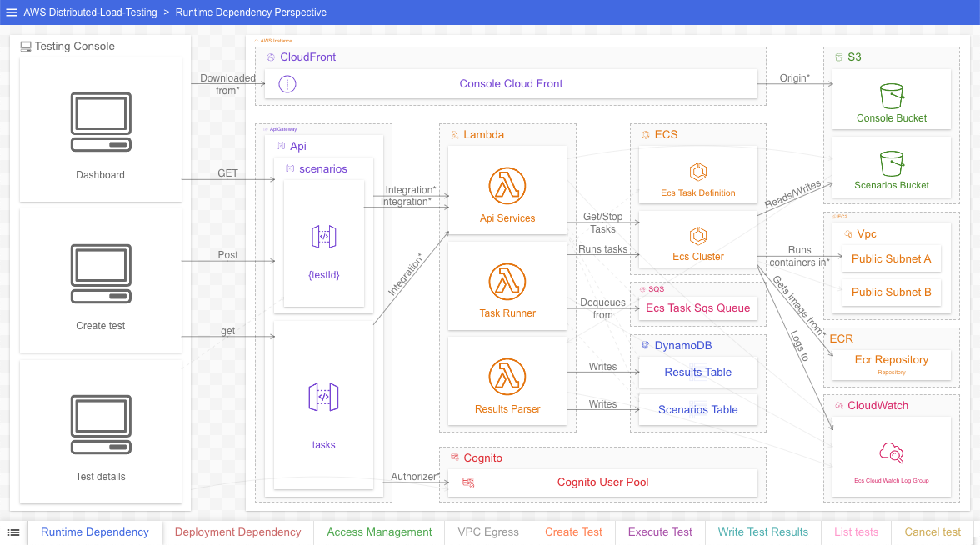Open the Access Management tab
The height and width of the screenshot is (545, 980).
(379, 532)
